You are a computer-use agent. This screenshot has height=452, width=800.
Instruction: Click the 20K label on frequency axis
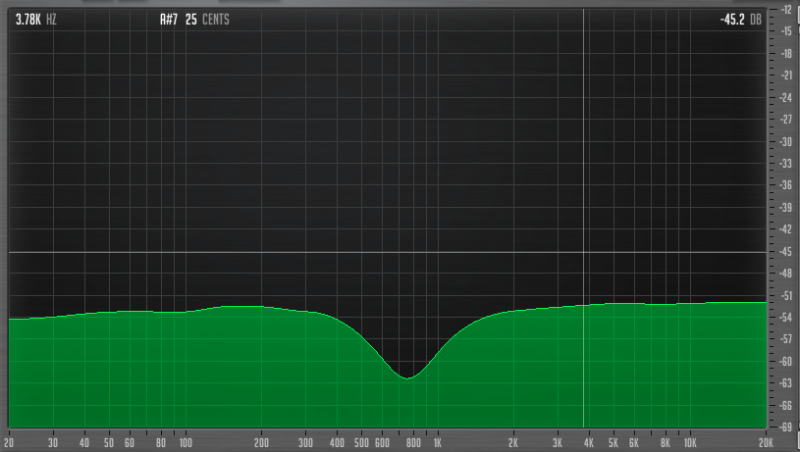[x=766, y=441]
